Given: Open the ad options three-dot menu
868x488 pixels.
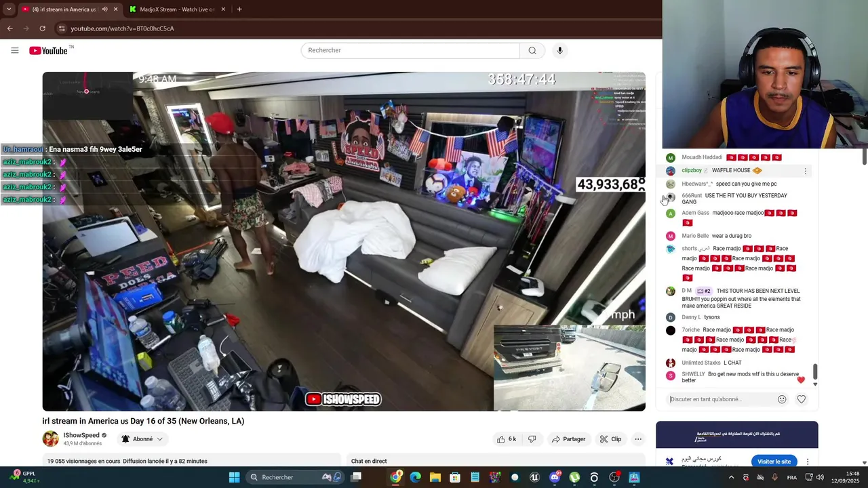Looking at the screenshot, I should point(808,462).
